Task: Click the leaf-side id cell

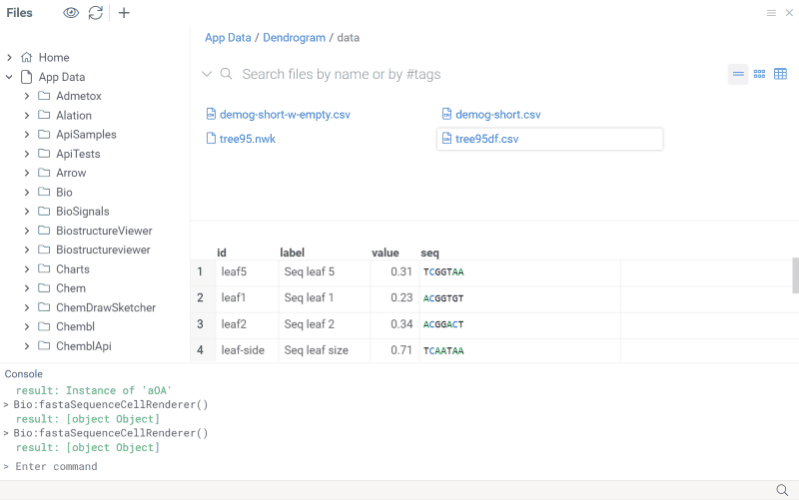Action: coord(248,350)
